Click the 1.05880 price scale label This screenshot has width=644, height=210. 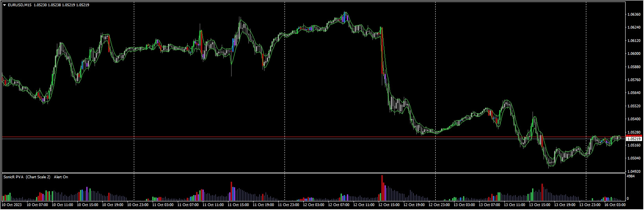pos(634,67)
